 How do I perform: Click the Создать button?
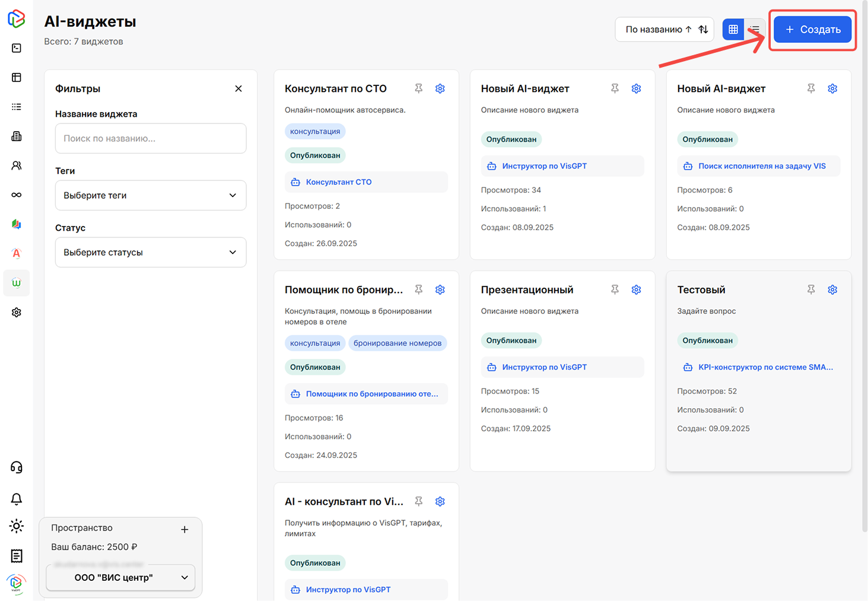pos(812,29)
